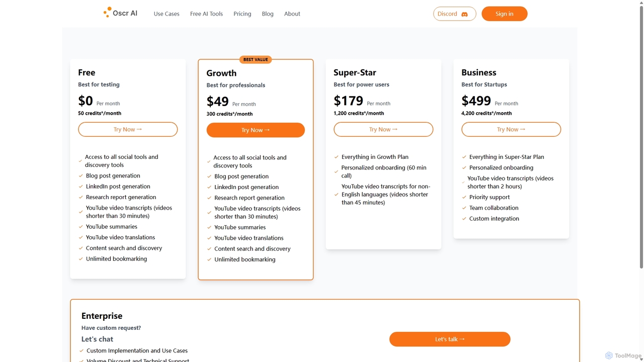644x362 pixels.
Task: Click 'Best for testing' subtitle
Action: (99, 84)
